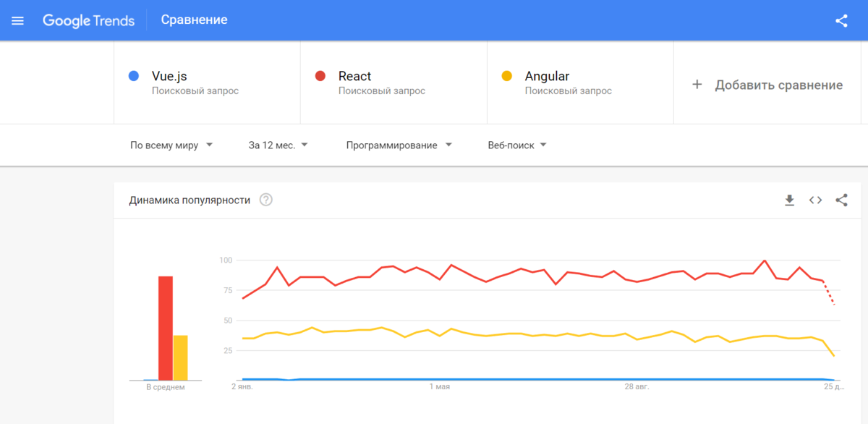Click the yellow Angular average bar
Image resolution: width=868 pixels, height=424 pixels.
(180, 357)
